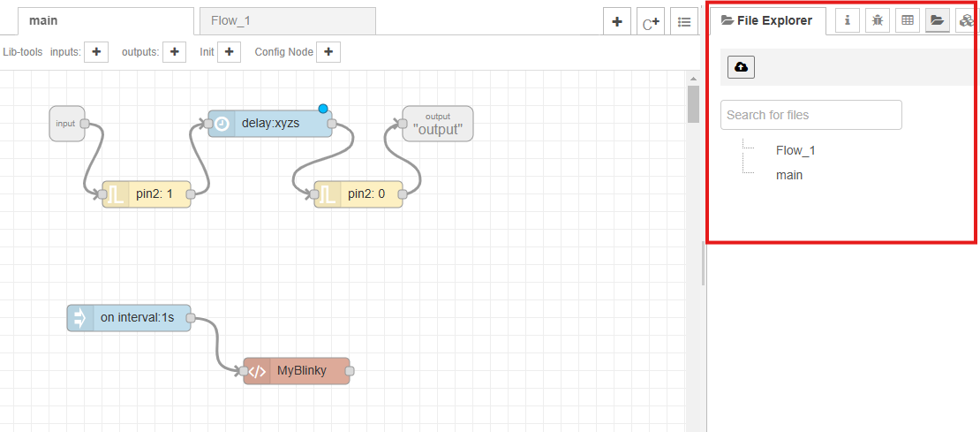Add a new output with plus
The image size is (980, 432).
[175, 52]
